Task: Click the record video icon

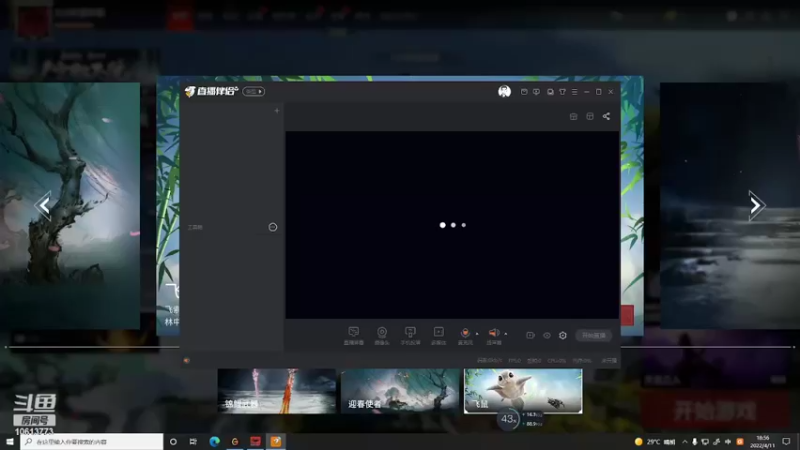Action: [531, 335]
